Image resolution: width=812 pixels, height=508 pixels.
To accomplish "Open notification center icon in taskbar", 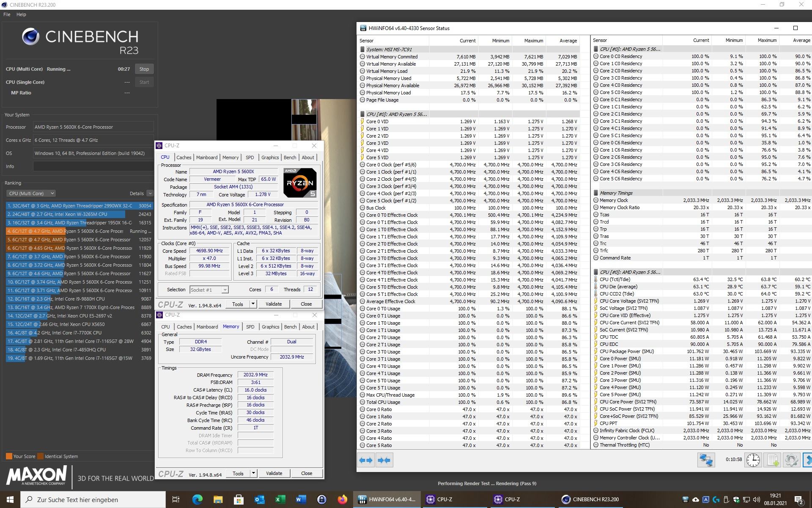I will click(799, 500).
